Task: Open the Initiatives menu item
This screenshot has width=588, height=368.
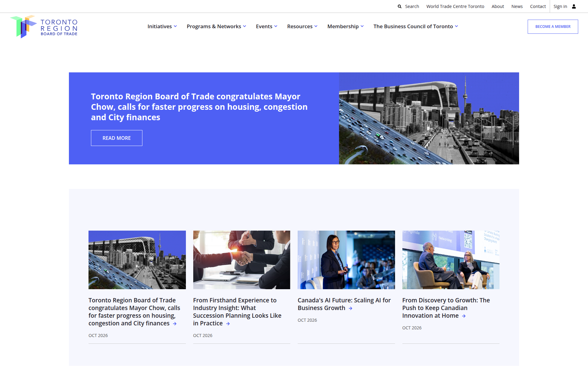Action: (x=160, y=26)
